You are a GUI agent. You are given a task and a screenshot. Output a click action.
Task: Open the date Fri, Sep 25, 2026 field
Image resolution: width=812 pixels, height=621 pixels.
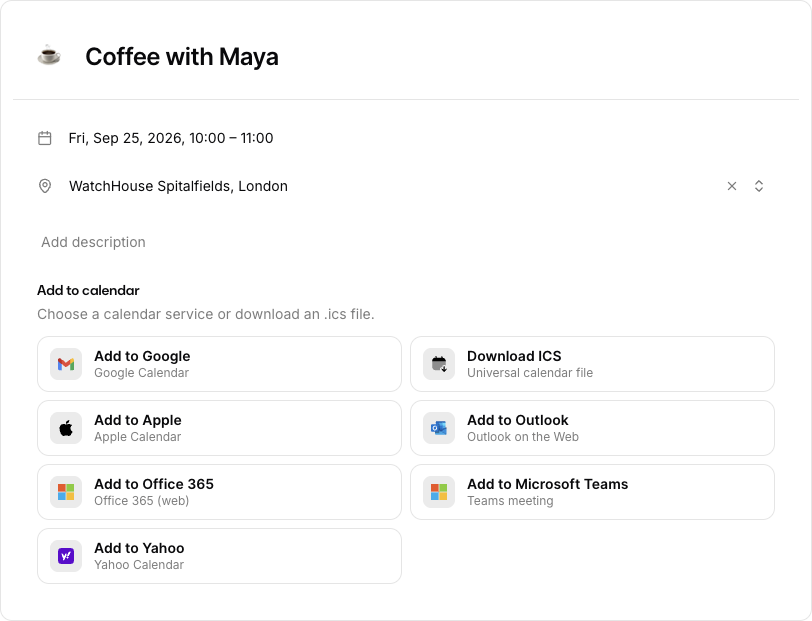click(x=171, y=138)
